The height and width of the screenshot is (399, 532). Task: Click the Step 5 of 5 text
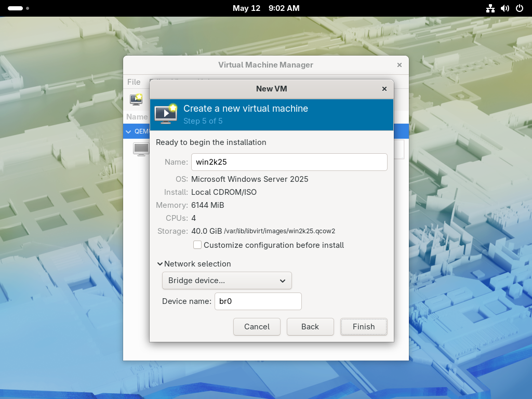pyautogui.click(x=203, y=121)
